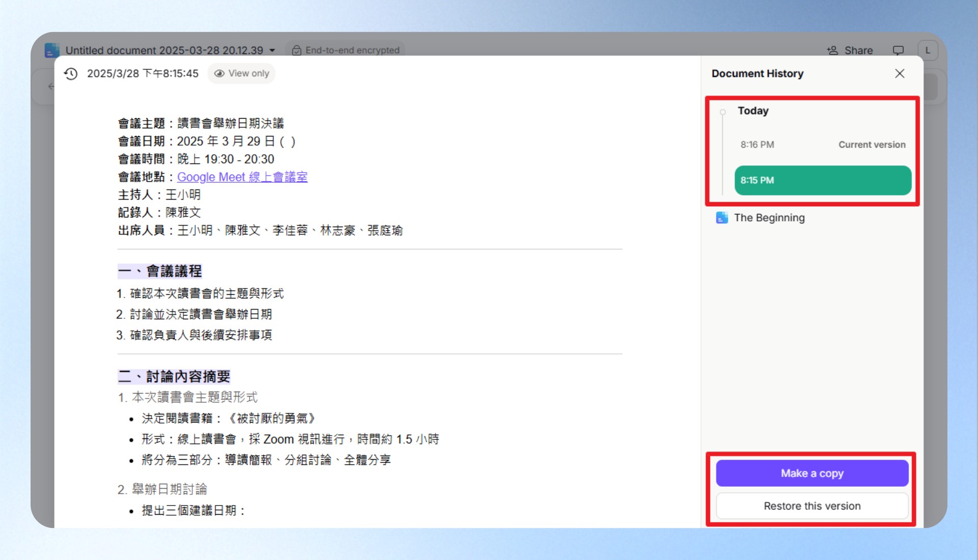Open The Beginning history entry
The height and width of the screenshot is (560, 978).
[769, 218]
